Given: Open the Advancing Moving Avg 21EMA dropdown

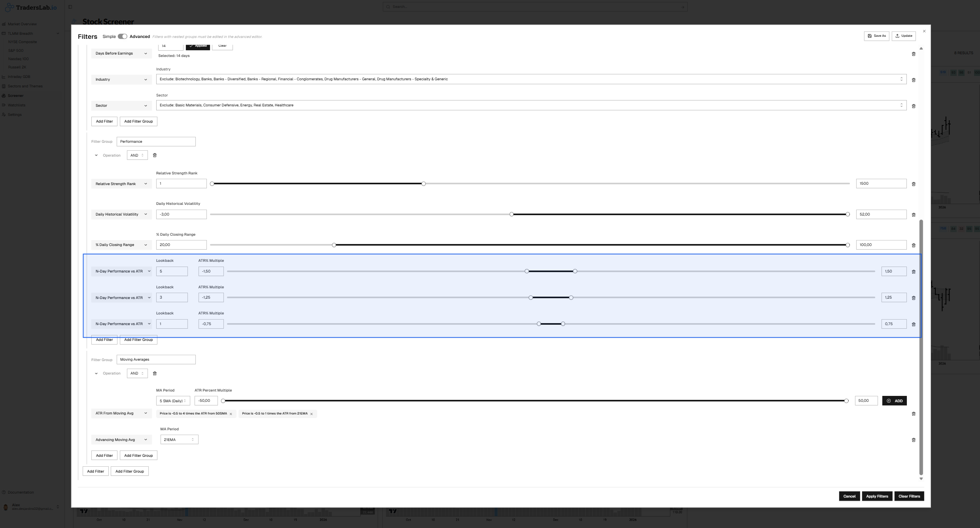Looking at the screenshot, I should [x=179, y=439].
